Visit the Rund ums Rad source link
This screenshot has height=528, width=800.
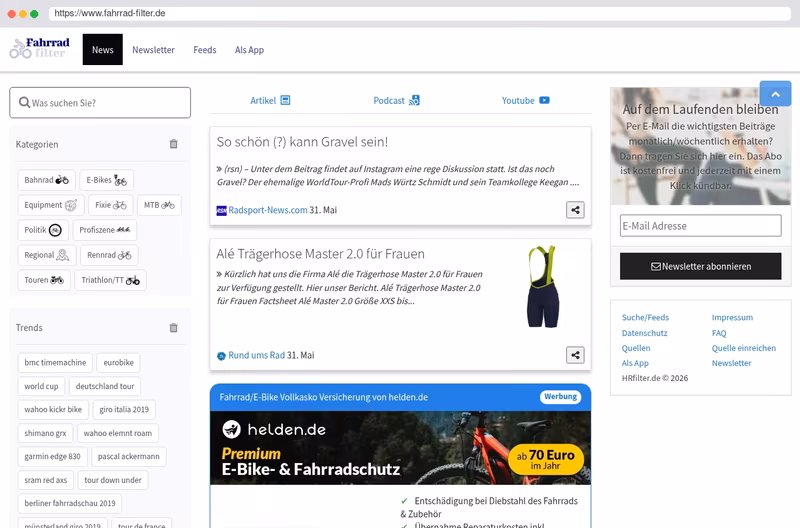pyautogui.click(x=257, y=355)
